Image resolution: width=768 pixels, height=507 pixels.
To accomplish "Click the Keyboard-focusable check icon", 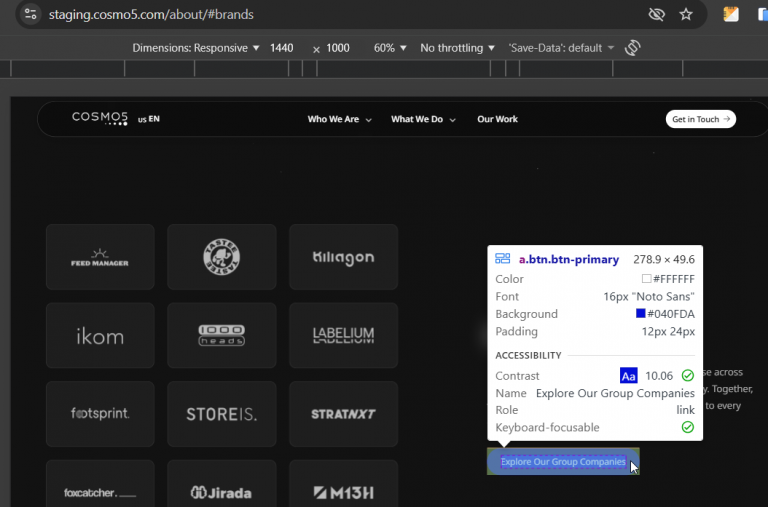I will pos(688,427).
